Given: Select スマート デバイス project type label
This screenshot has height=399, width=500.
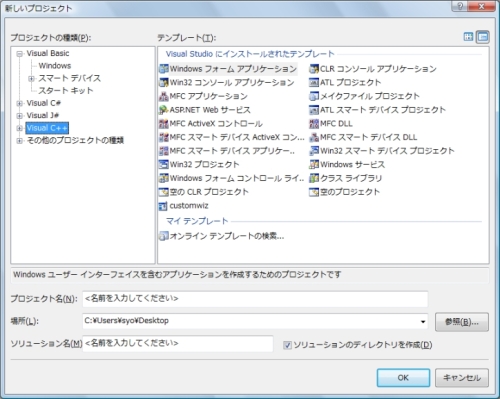Looking at the screenshot, I should 69,78.
